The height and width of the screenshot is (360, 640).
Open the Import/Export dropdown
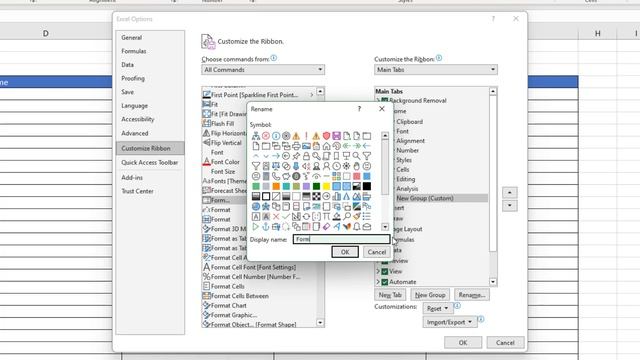[449, 322]
